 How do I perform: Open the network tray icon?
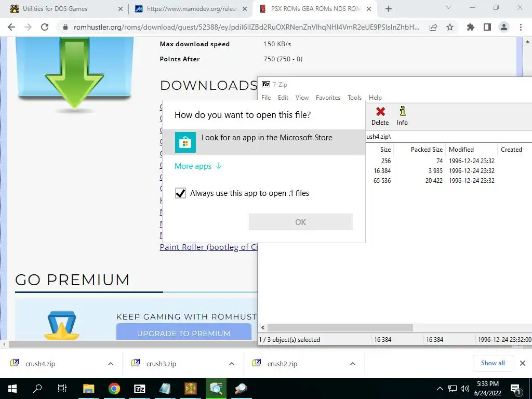point(453,389)
